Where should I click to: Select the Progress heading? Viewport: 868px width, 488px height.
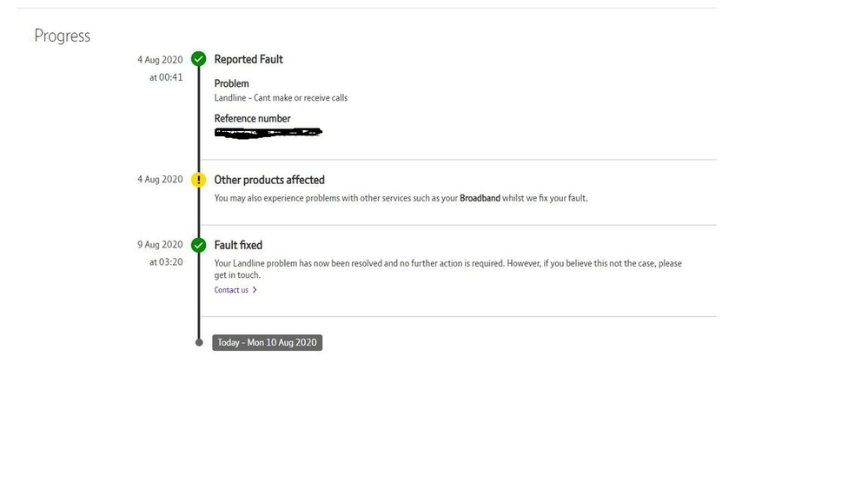(63, 36)
